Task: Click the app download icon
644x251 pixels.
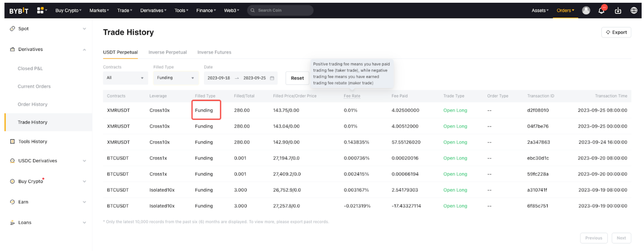Action: 618,11
